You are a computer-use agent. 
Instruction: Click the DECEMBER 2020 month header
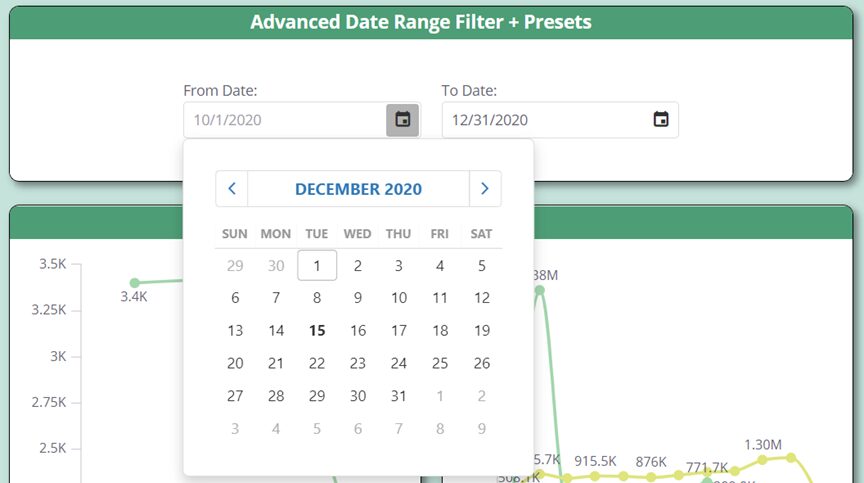[358, 189]
